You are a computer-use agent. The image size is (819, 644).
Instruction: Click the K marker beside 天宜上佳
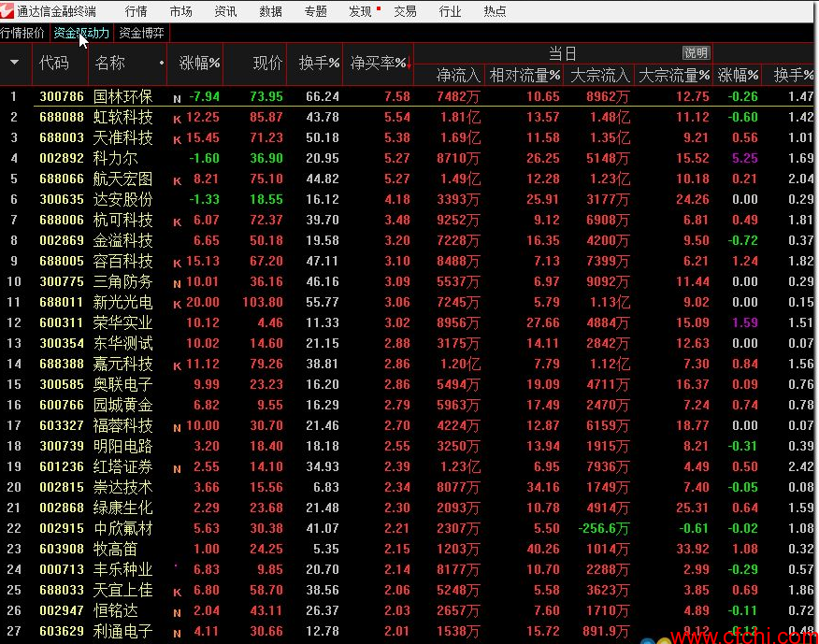click(x=177, y=593)
